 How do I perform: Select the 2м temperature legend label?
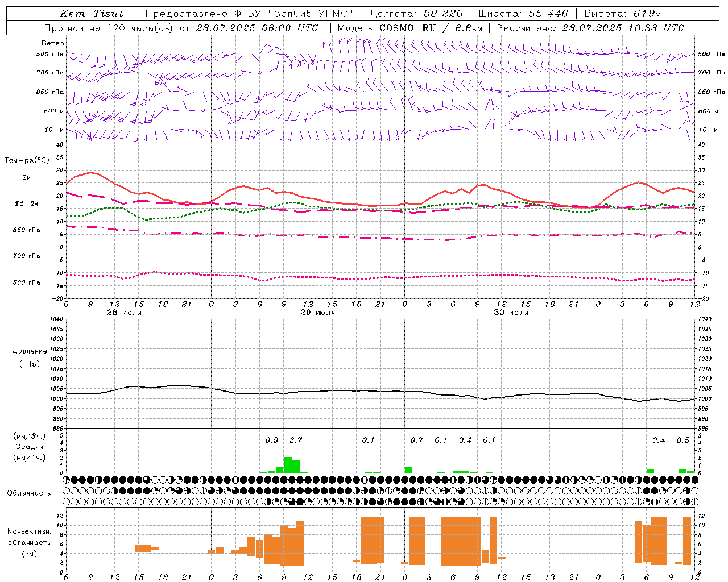27,177
